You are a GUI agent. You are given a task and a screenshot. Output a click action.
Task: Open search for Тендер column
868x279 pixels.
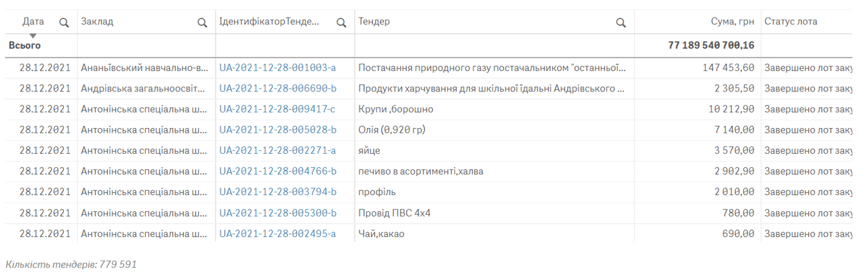pos(620,22)
